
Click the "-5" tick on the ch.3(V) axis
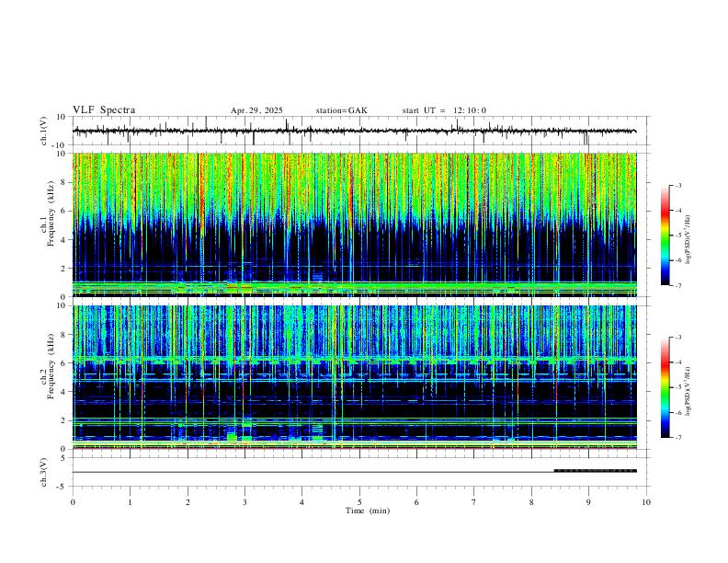(x=63, y=487)
